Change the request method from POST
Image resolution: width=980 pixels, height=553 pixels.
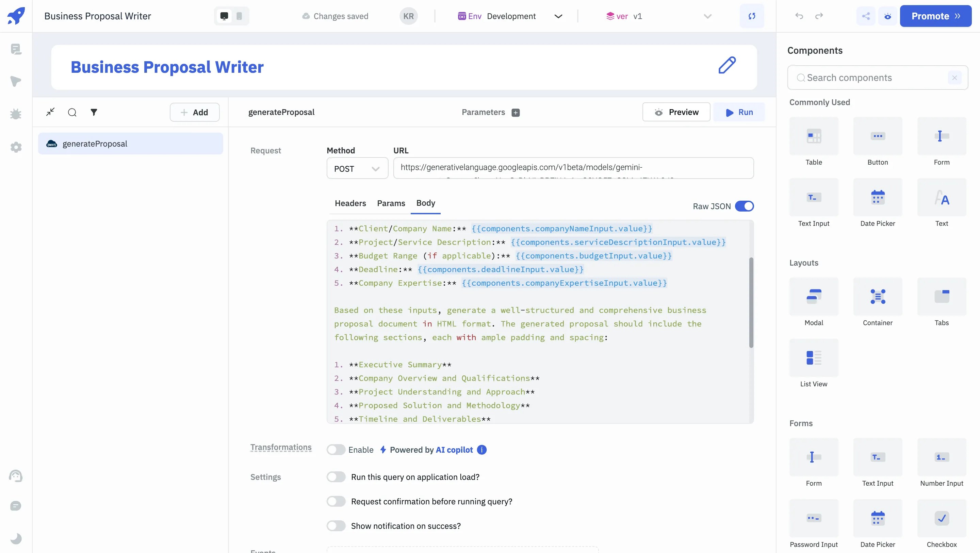tap(357, 168)
